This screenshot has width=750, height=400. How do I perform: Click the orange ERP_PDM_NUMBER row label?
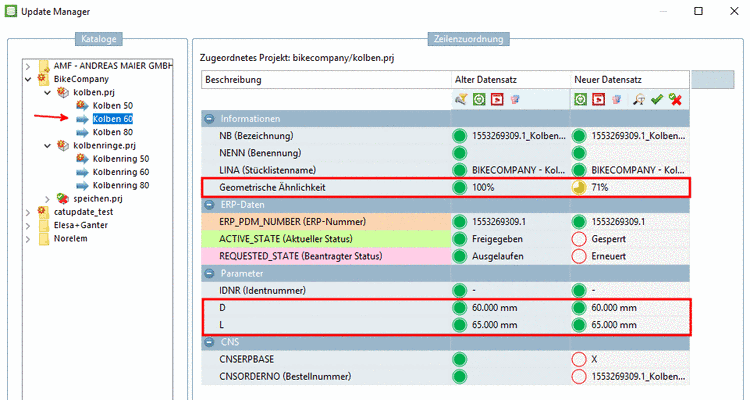pyautogui.click(x=292, y=222)
